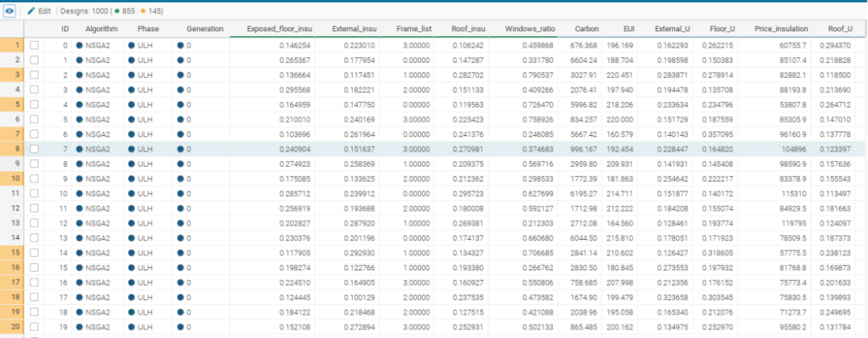Click Carbon value 758.685
The width and height of the screenshot is (868, 338).
(583, 282)
